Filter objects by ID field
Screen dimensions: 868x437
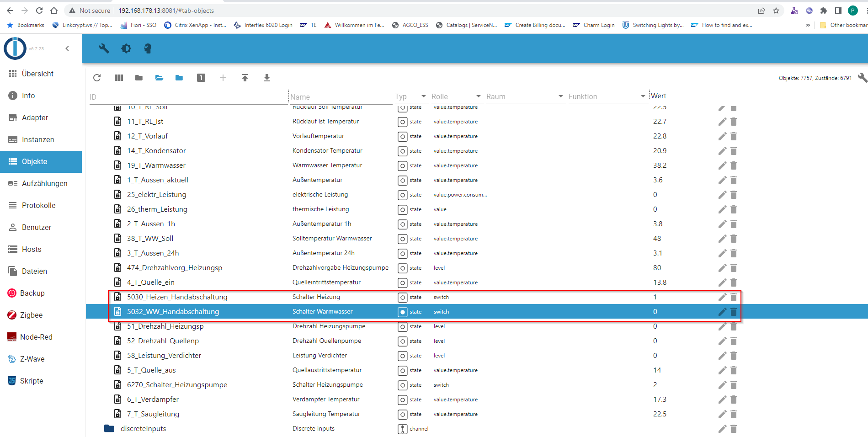(188, 97)
